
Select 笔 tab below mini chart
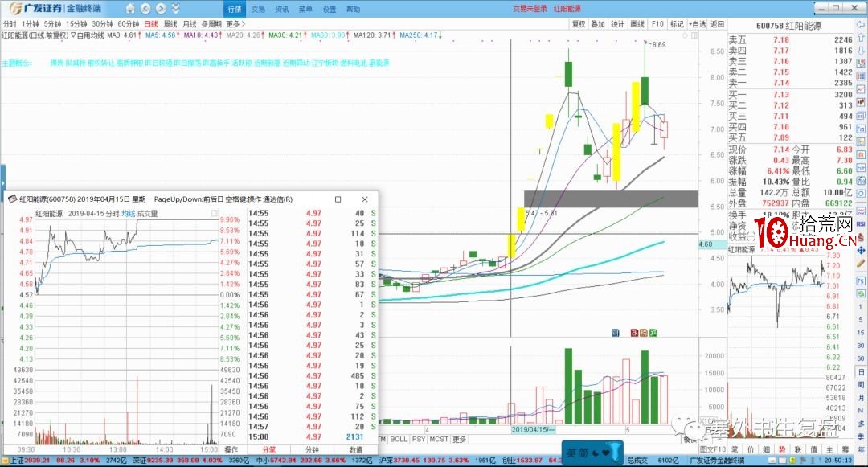735,449
